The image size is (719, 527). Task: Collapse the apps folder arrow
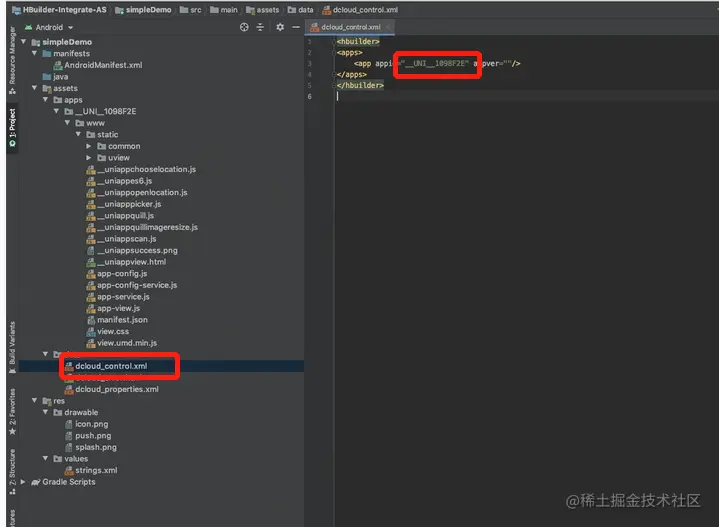point(45,100)
